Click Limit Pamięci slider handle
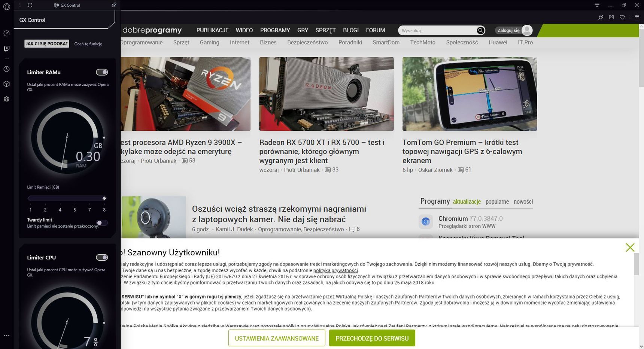The height and width of the screenshot is (349, 644). (x=104, y=198)
